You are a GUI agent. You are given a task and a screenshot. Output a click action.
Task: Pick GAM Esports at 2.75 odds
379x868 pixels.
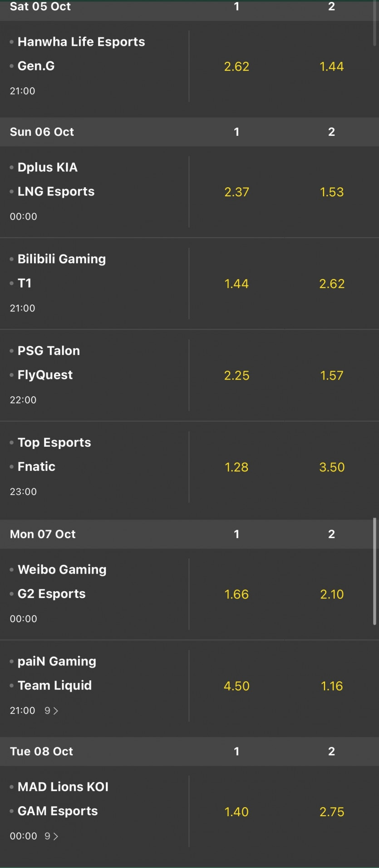pos(332,812)
